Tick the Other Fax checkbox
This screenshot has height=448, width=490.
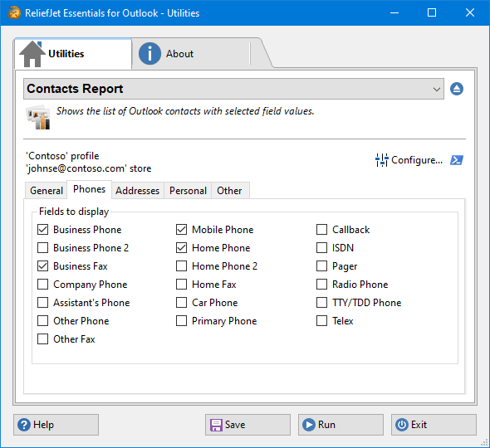click(43, 338)
